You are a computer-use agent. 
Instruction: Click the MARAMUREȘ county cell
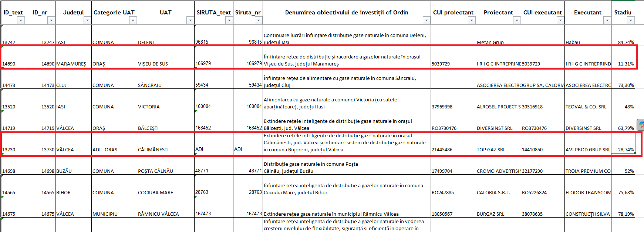73,57
